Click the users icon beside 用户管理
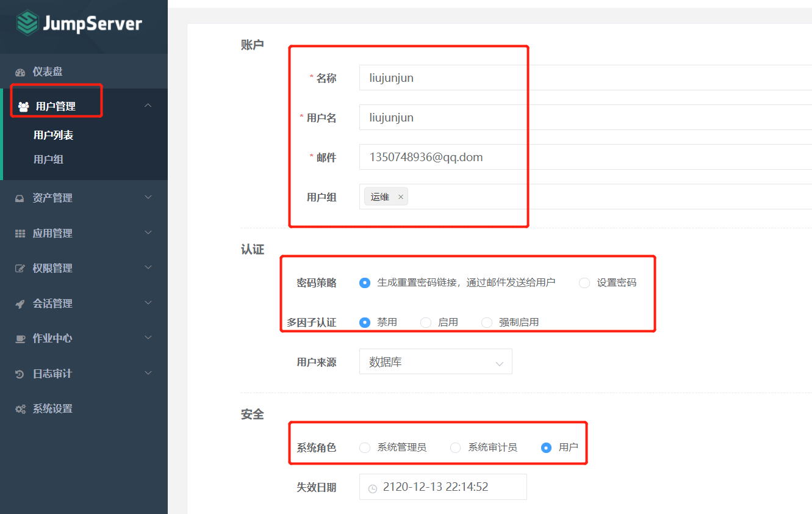This screenshot has width=812, height=514. tap(23, 107)
